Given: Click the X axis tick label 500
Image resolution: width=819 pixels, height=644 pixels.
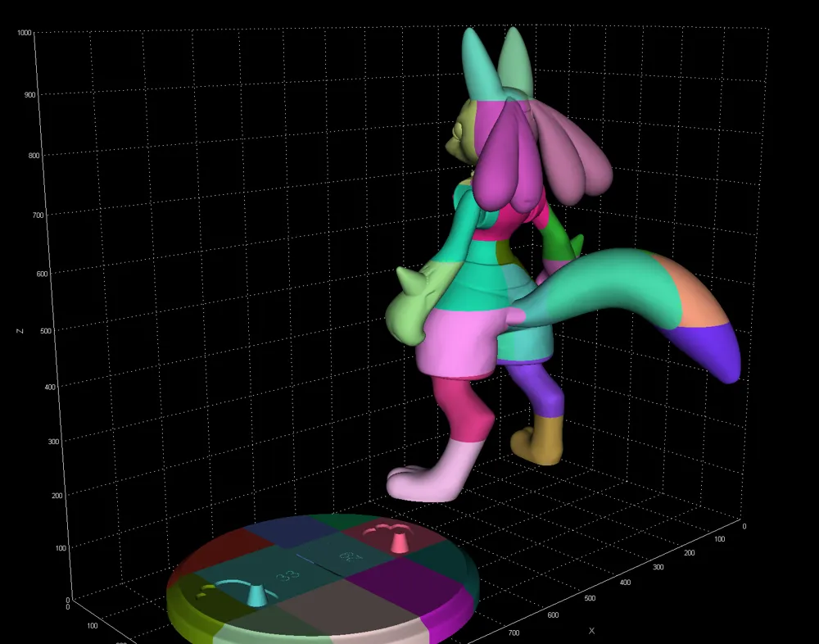Looking at the screenshot, I should [x=590, y=598].
